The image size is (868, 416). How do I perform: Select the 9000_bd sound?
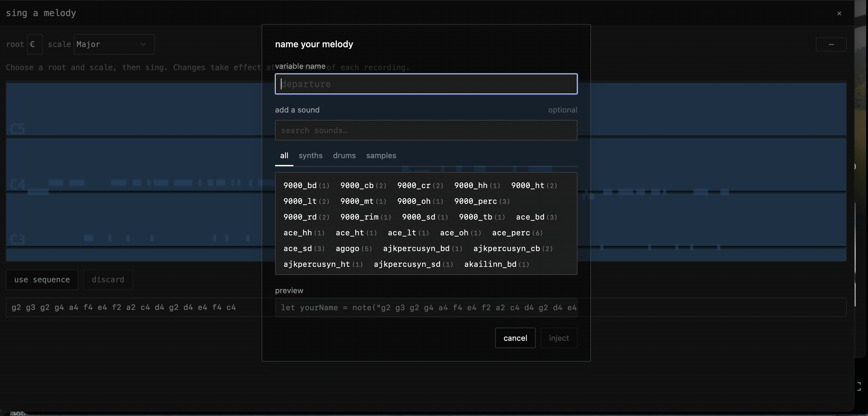click(x=300, y=185)
